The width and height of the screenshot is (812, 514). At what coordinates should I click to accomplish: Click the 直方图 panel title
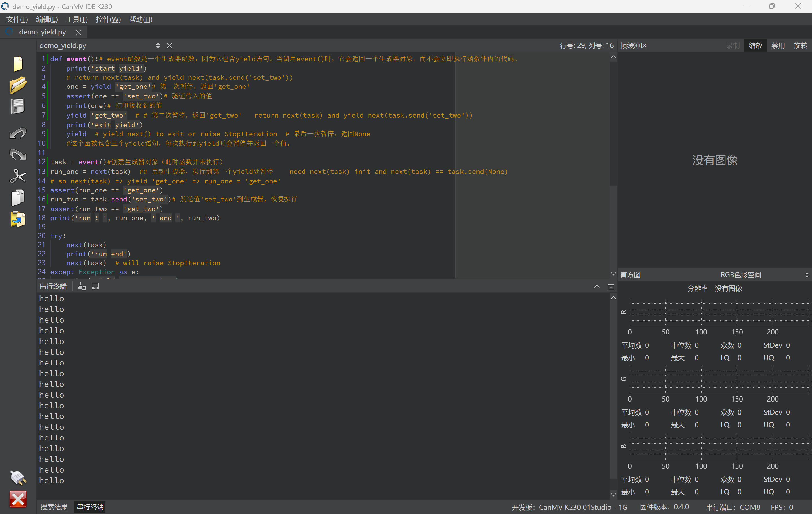point(630,275)
